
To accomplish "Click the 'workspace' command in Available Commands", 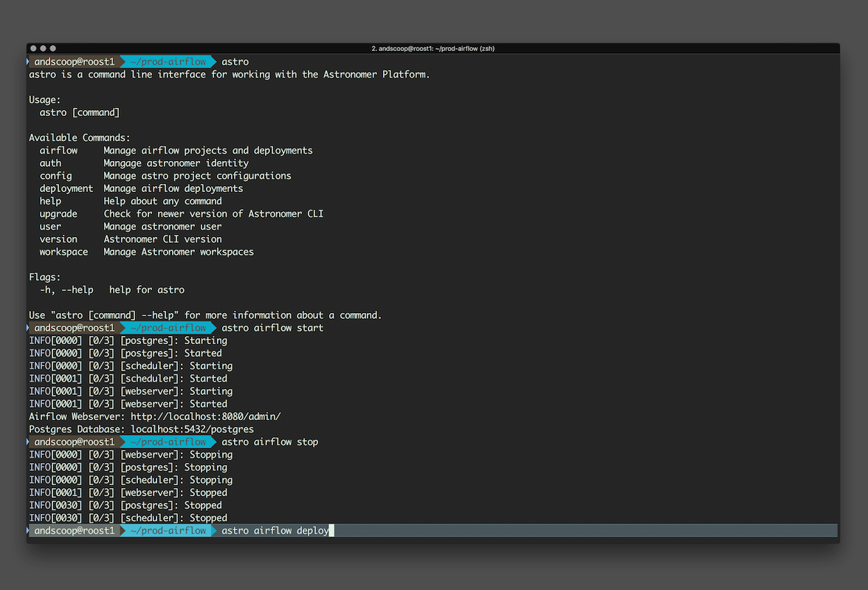I will [x=63, y=252].
